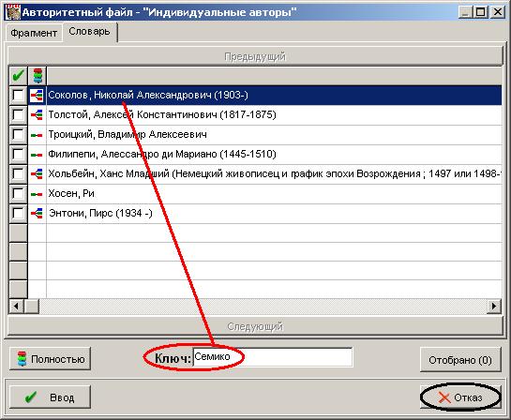Tick the checkbox for Толстой, Алексей Константинович

pyautogui.click(x=18, y=114)
